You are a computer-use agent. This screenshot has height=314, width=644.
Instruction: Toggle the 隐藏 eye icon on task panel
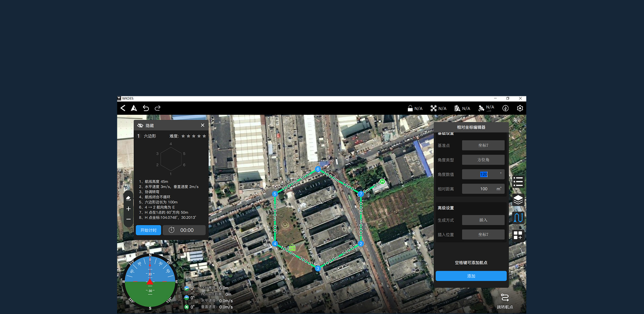click(x=140, y=125)
